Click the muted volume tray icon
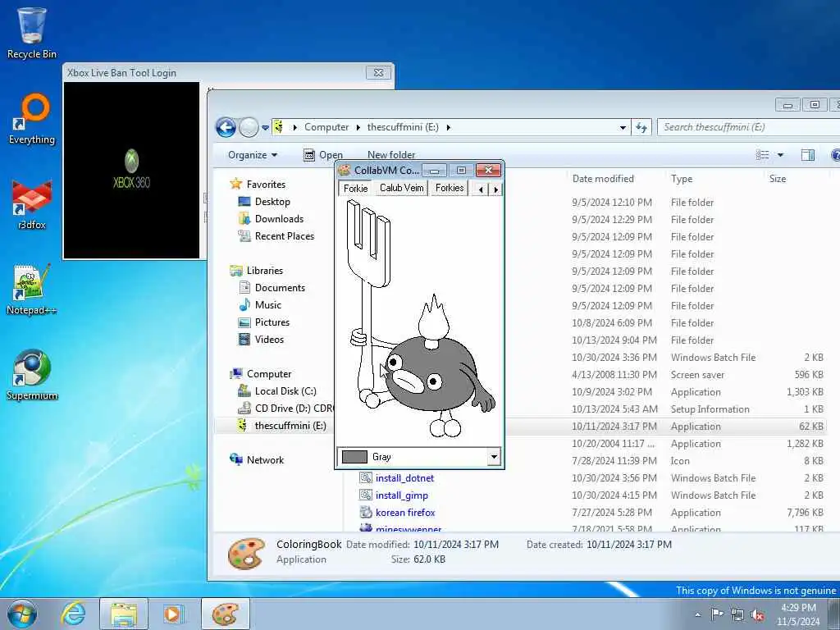840x630 pixels. [x=757, y=614]
